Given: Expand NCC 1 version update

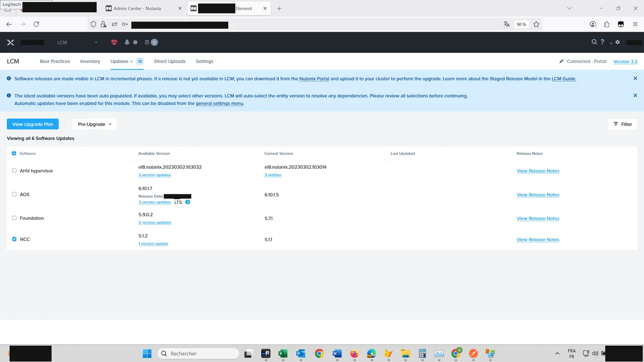Looking at the screenshot, I should [x=153, y=244].
